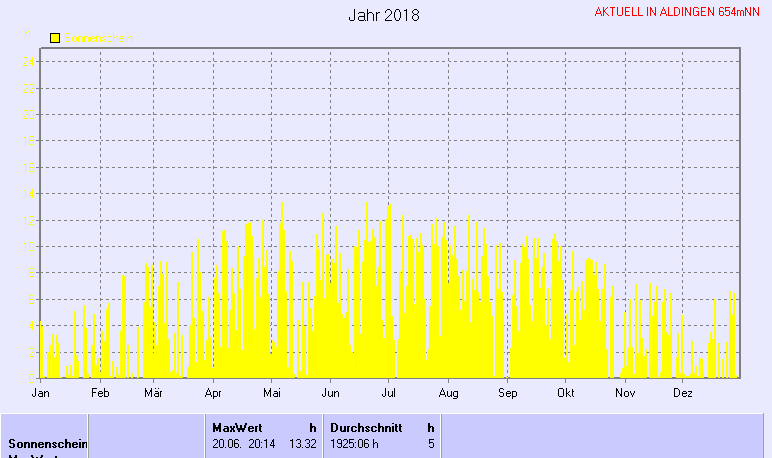Click the Durchschnitt column header
Image resolution: width=772 pixels, height=458 pixels.
(x=366, y=427)
